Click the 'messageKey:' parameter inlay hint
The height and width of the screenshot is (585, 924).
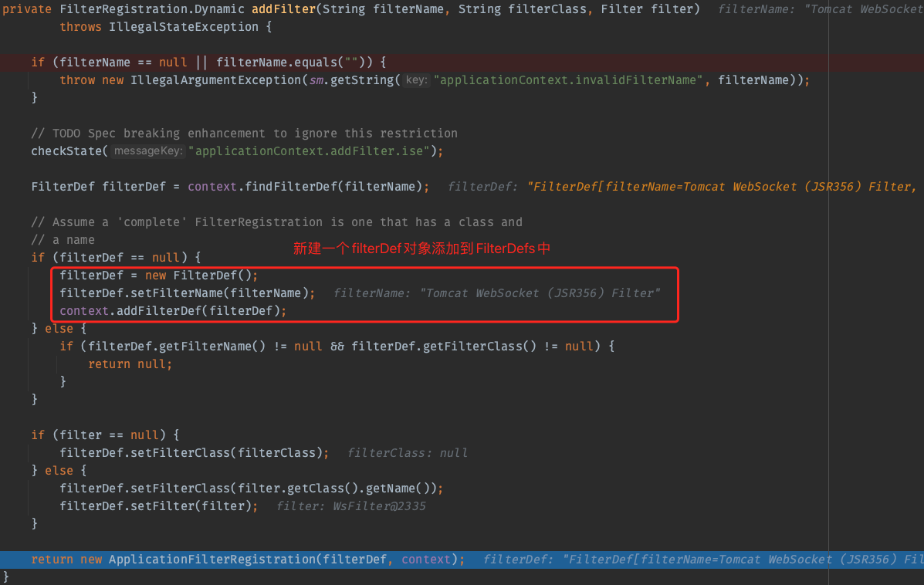(x=148, y=151)
